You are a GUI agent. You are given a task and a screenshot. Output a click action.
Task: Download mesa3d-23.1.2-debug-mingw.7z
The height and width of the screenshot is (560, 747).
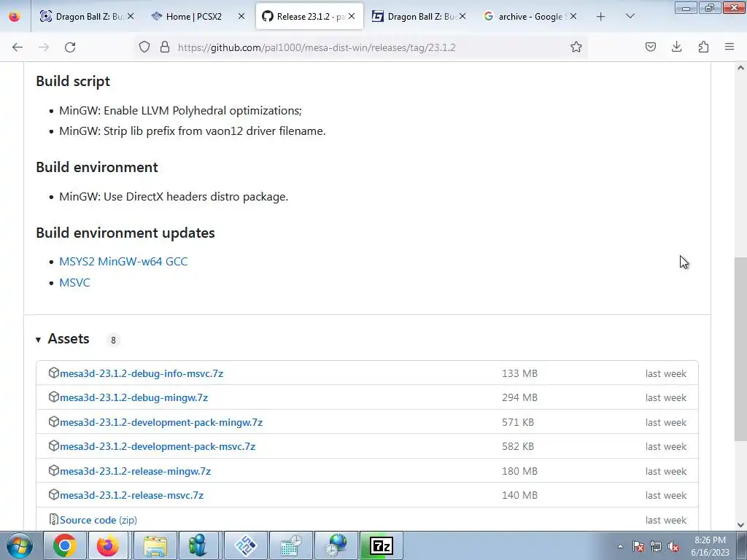tap(134, 397)
